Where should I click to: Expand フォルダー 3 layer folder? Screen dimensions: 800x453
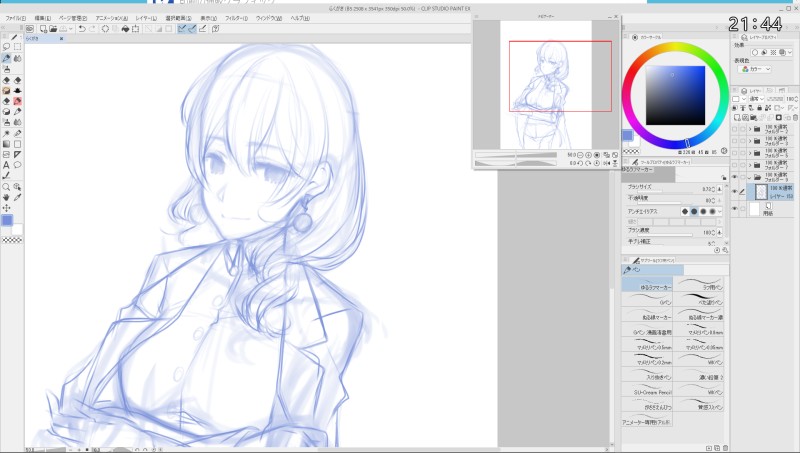750,141
